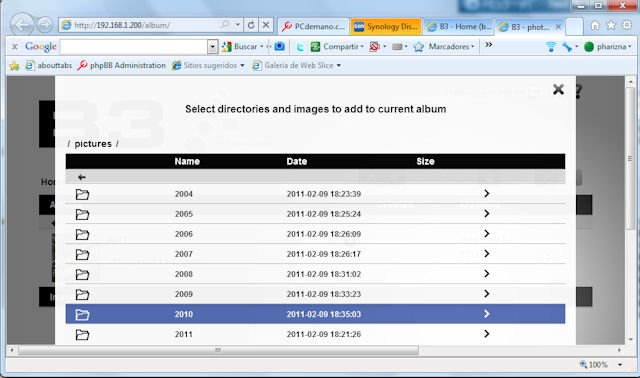This screenshot has width=640, height=378.
Task: Click the Wi-Fi signal icon in toolbar
Action: [x=551, y=47]
